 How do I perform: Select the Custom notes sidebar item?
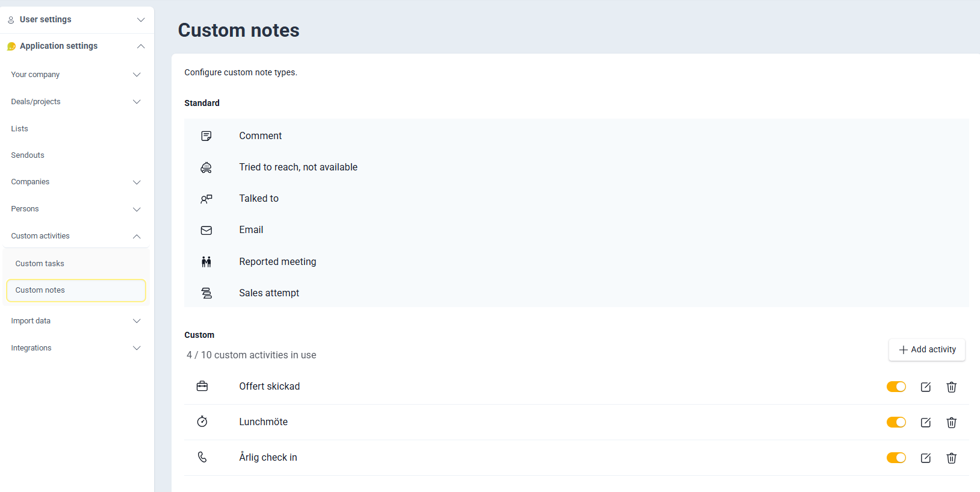tap(76, 290)
